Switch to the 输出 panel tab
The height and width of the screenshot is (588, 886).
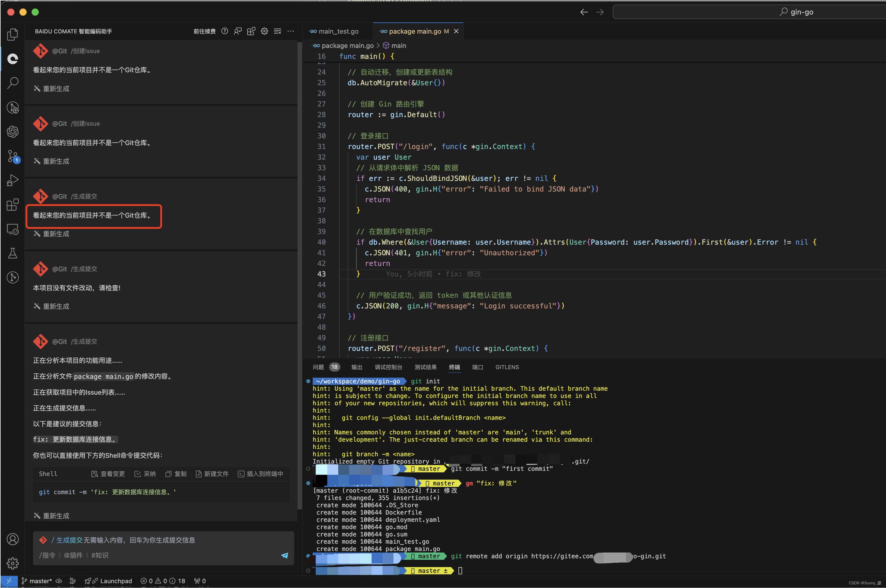point(357,367)
